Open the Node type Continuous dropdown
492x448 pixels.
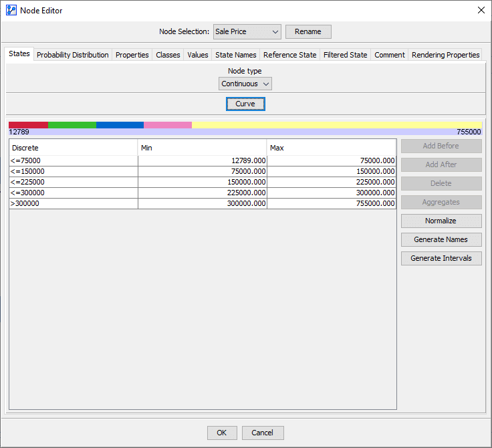pyautogui.click(x=245, y=84)
